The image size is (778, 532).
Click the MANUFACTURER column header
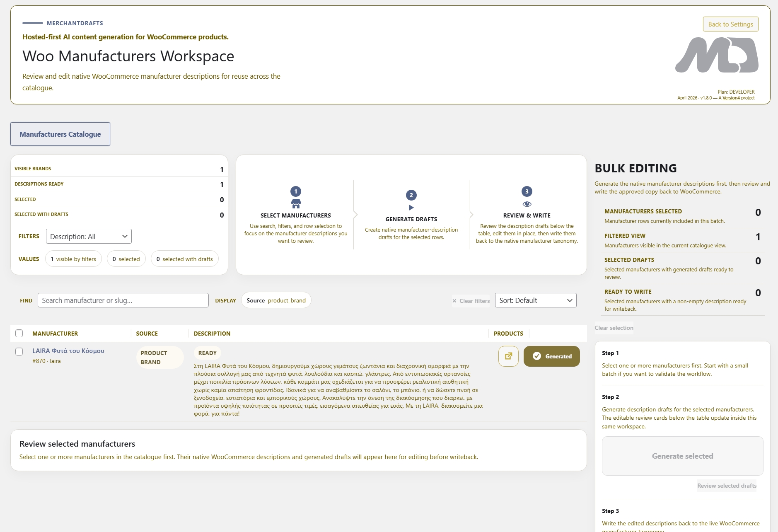[55, 334]
